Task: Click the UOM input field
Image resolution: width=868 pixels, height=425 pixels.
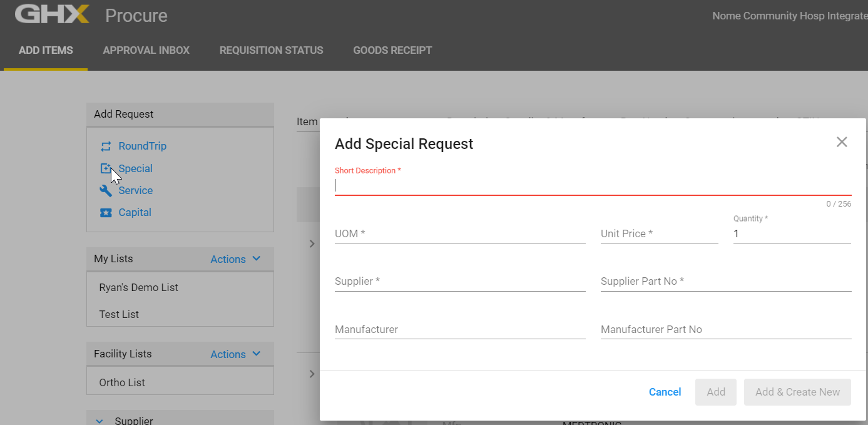Action: click(x=460, y=233)
